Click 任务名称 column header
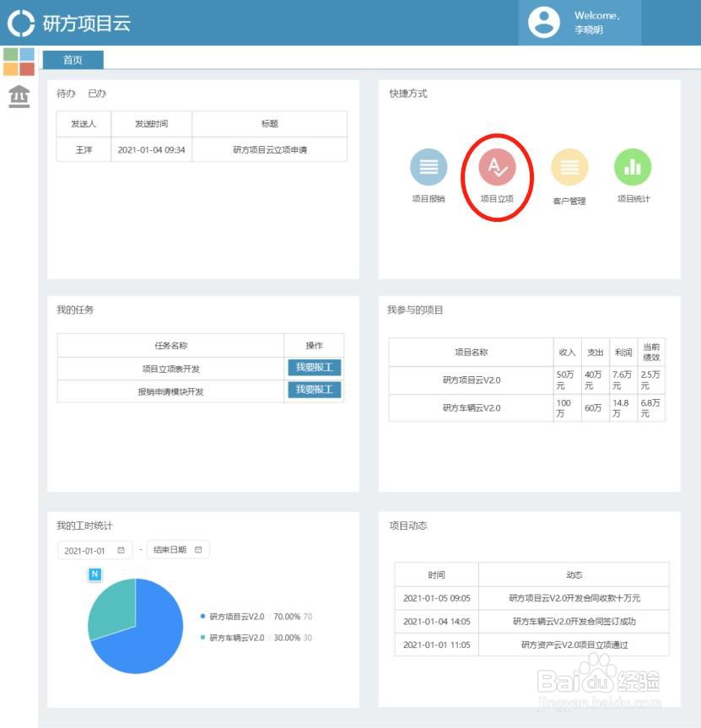 coord(171,345)
